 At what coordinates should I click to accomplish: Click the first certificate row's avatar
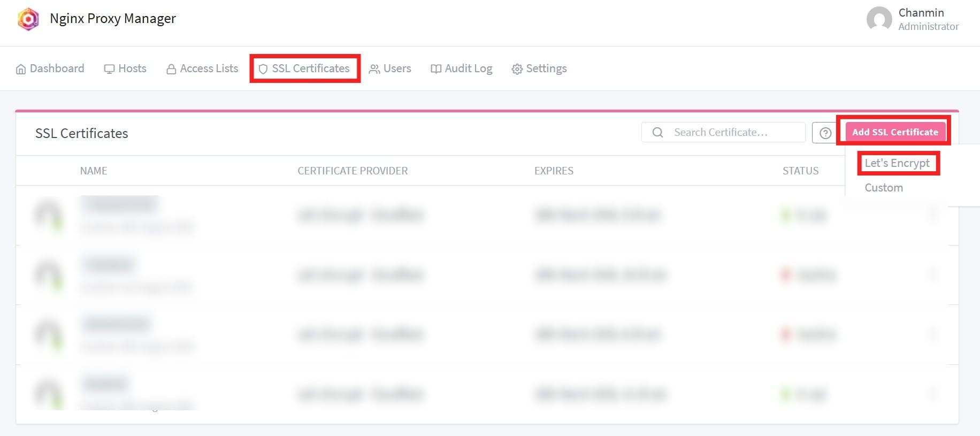tap(48, 215)
